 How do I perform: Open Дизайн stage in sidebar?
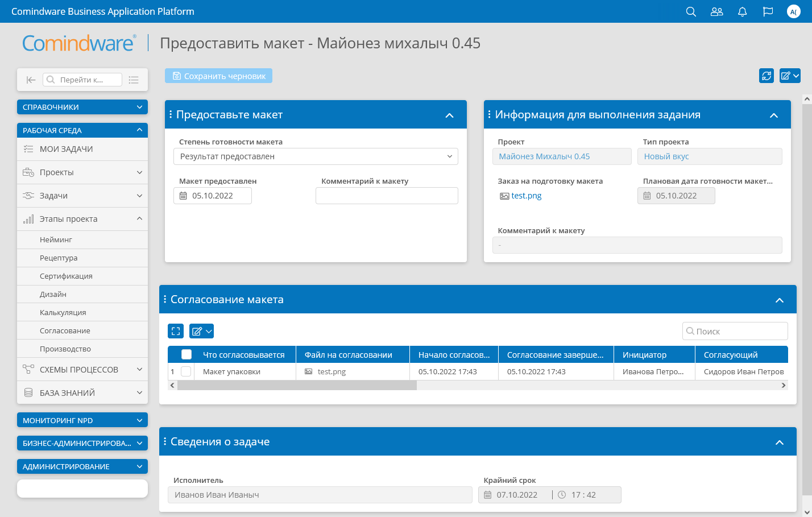pyautogui.click(x=82, y=294)
